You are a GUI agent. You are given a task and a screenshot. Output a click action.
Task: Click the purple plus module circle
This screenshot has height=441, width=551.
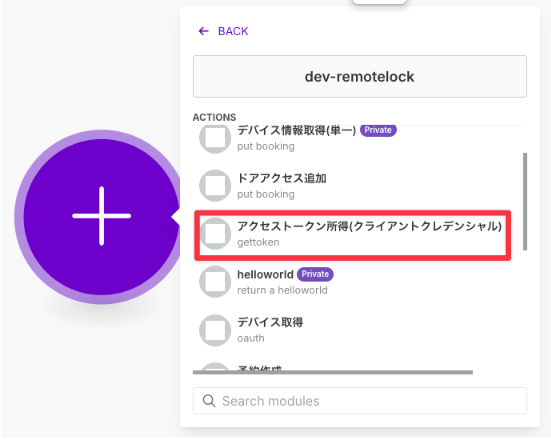pos(102,216)
